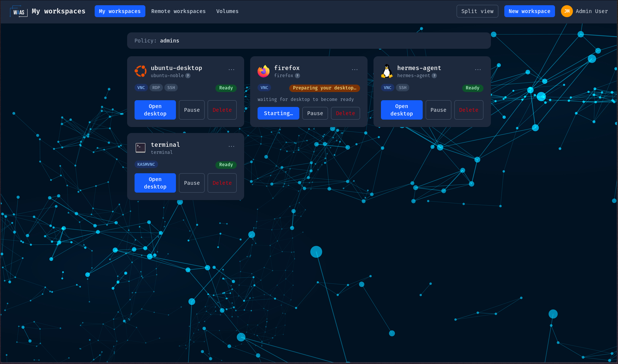Open desktop for ubuntu-desktop

155,110
